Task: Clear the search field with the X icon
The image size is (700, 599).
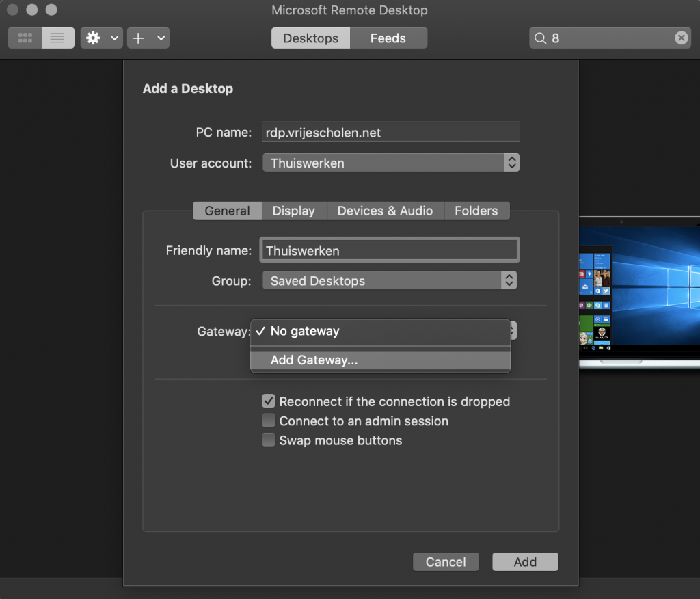Action: [x=681, y=38]
